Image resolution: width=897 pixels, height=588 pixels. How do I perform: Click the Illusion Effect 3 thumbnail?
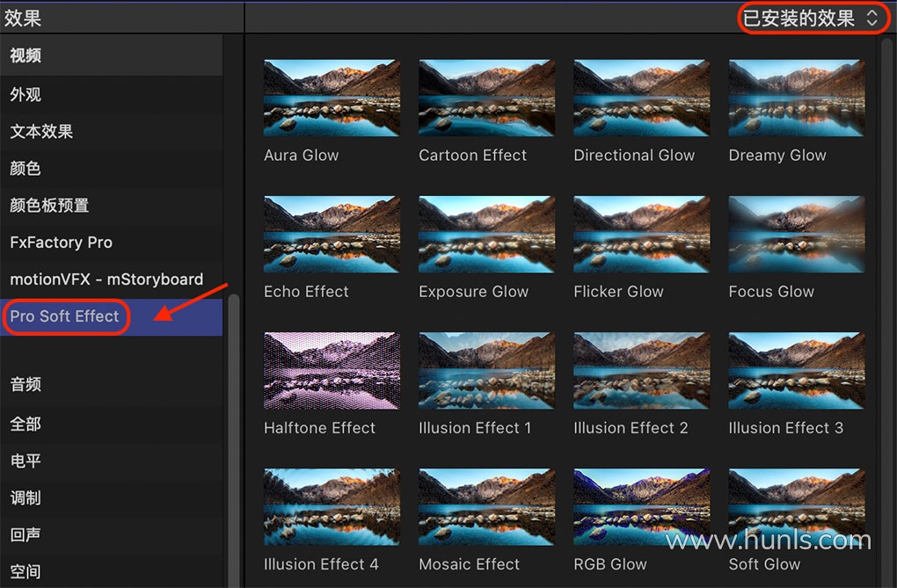pyautogui.click(x=797, y=371)
